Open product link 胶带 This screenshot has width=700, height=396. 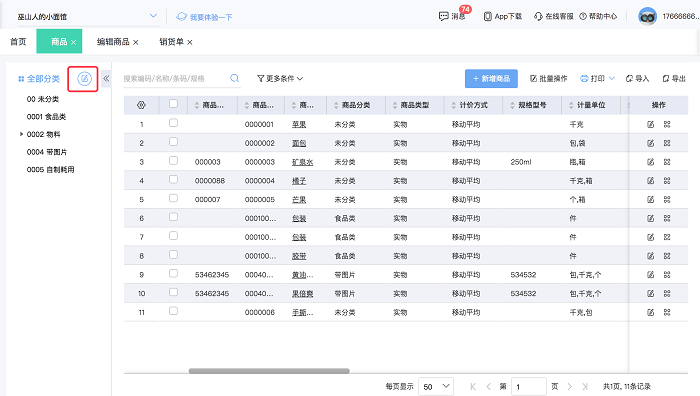299,256
